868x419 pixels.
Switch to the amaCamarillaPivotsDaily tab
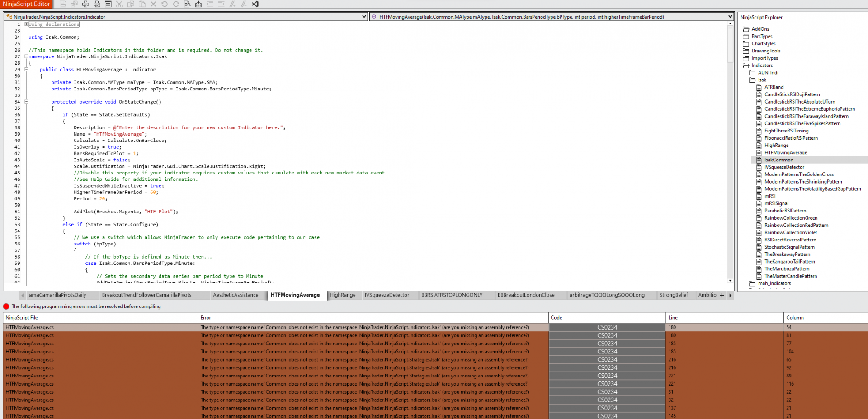click(x=57, y=295)
